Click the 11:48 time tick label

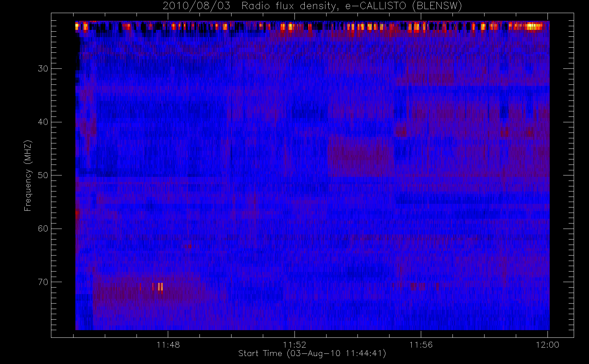pos(168,345)
